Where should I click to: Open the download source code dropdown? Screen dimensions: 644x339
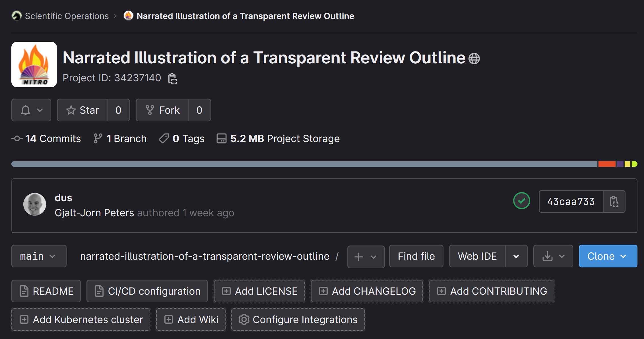(553, 256)
